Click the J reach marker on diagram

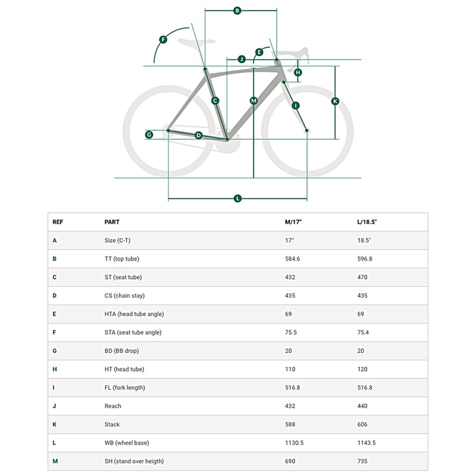[x=242, y=59]
